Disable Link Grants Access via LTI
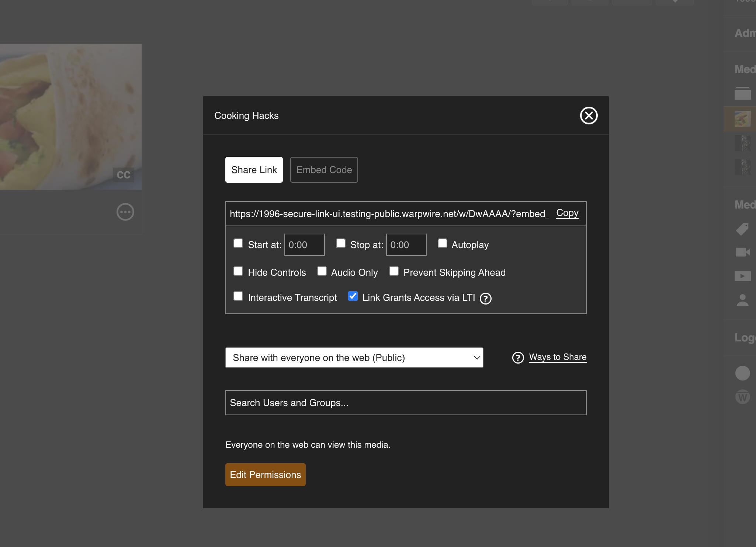The height and width of the screenshot is (547, 756). (352, 297)
